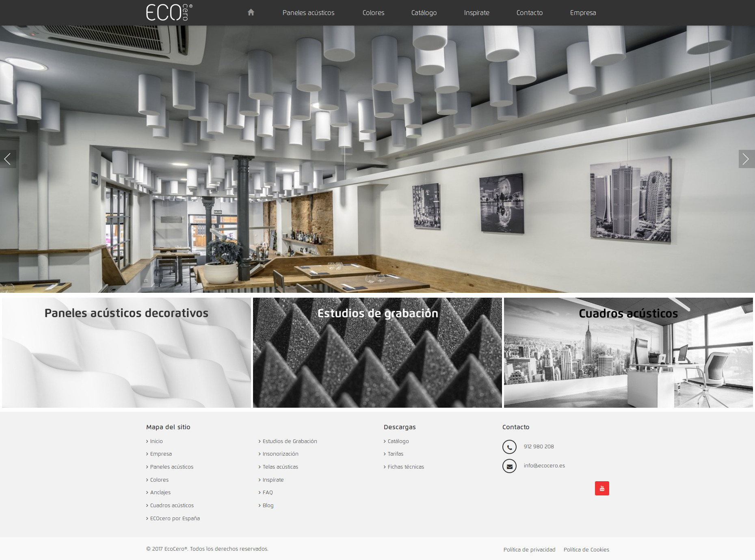The width and height of the screenshot is (755, 560).
Task: Open the Tarifas link under Descargas
Action: [395, 454]
